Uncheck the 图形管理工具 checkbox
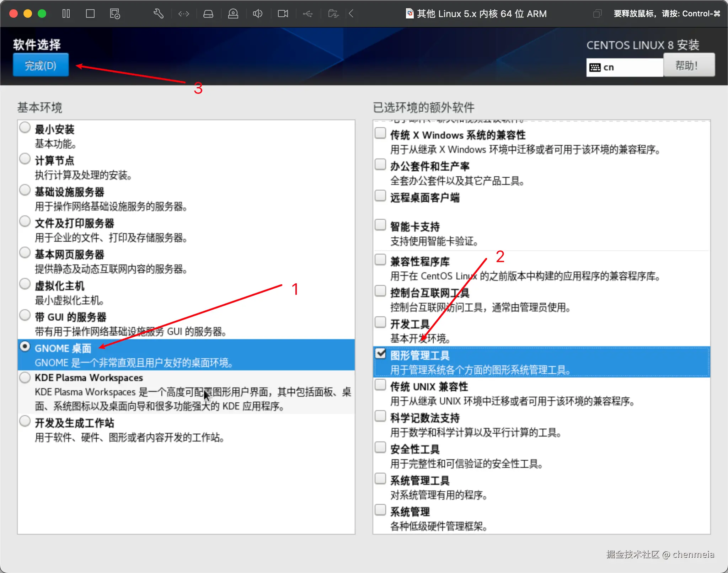This screenshot has height=573, width=728. point(380,353)
